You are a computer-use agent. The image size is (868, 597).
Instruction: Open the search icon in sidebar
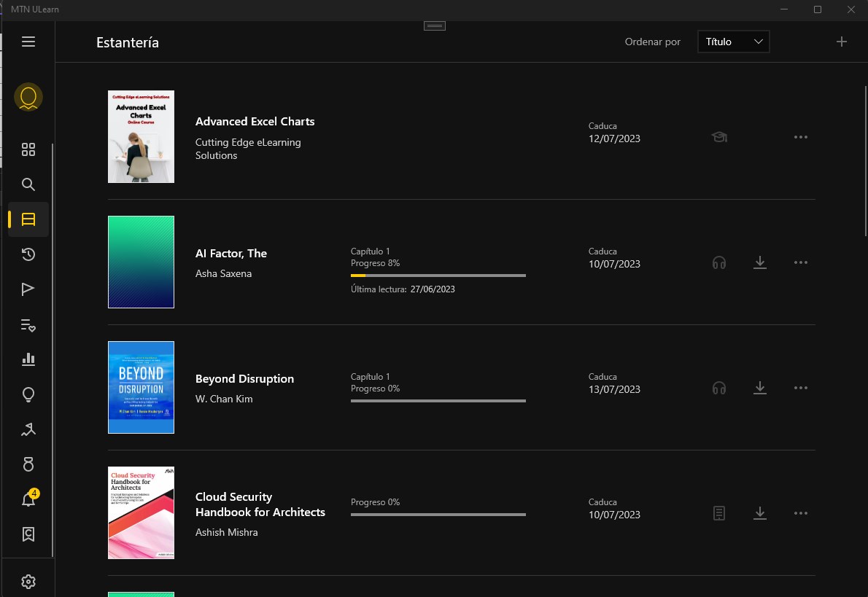click(28, 184)
